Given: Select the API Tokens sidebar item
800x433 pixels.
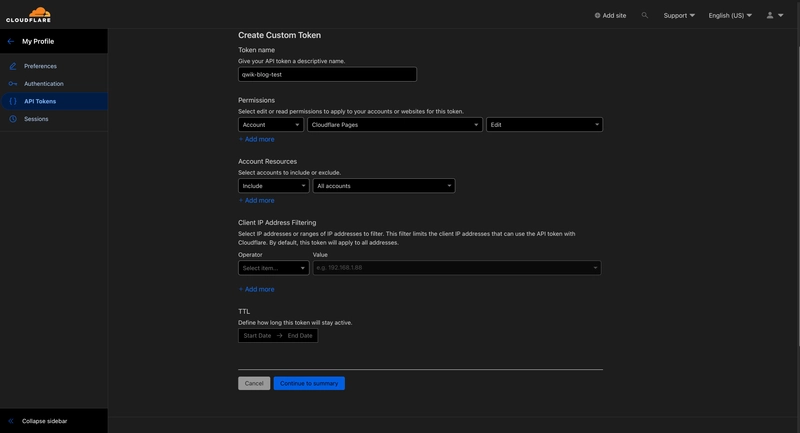Looking at the screenshot, I should [x=40, y=101].
